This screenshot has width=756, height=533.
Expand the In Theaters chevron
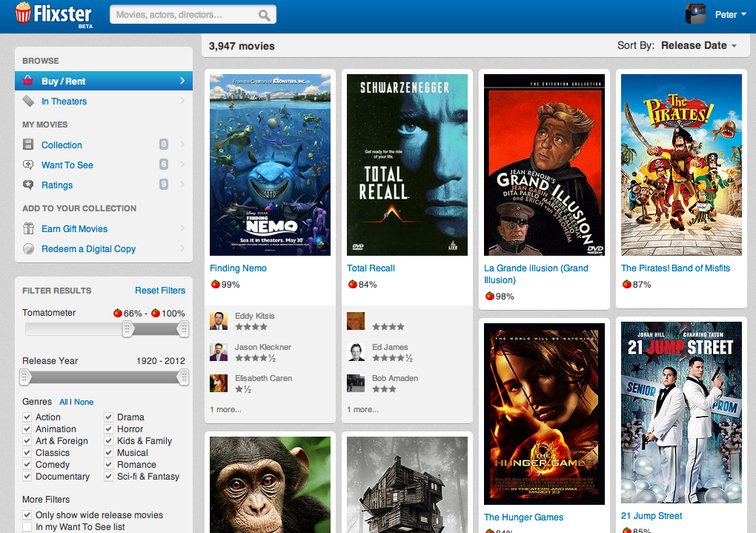[x=182, y=101]
